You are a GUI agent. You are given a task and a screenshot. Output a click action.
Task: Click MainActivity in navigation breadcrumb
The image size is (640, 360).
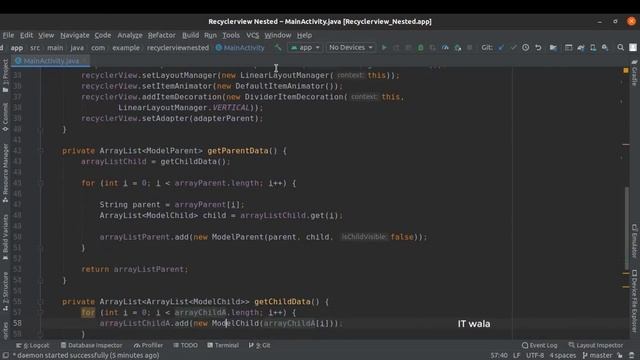(240, 47)
